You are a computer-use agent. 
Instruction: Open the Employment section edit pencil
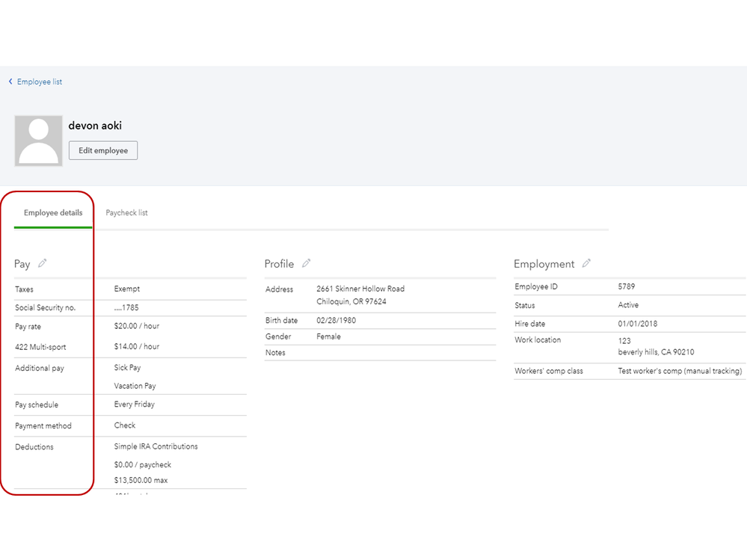tap(587, 263)
